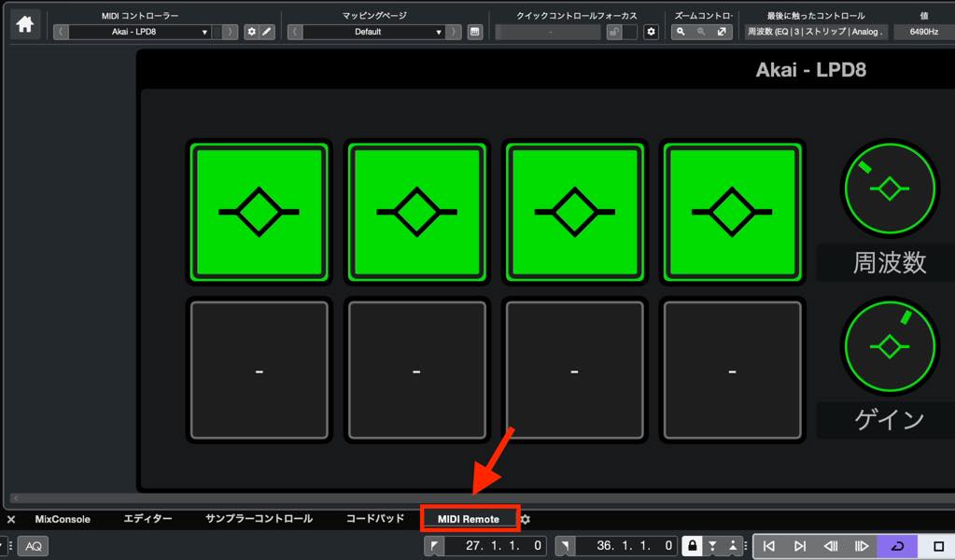955x560 pixels.
Task: Toggle the punch out button
Action: click(733, 546)
